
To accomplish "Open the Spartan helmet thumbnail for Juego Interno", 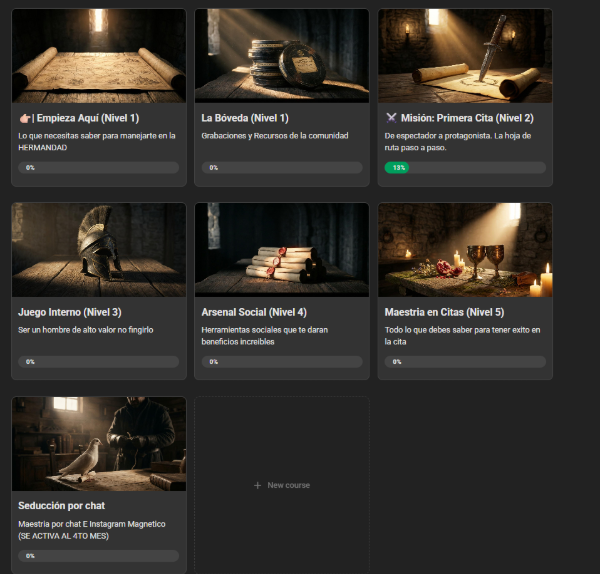I will pyautogui.click(x=99, y=249).
